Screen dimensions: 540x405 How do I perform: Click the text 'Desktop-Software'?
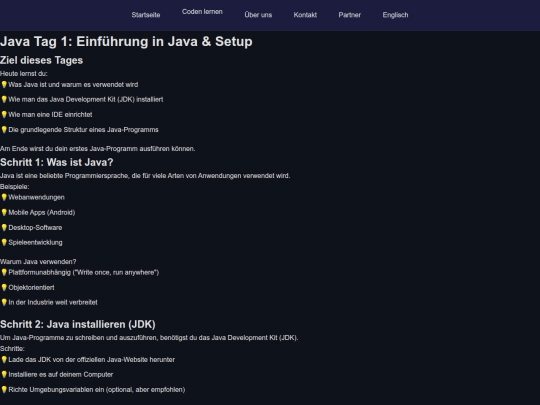(x=35, y=228)
